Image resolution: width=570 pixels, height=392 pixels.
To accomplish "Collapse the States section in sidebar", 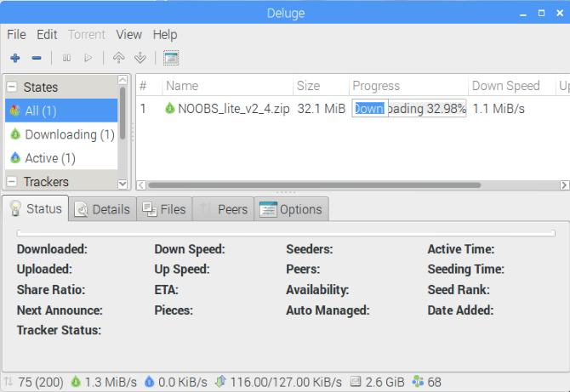I will (x=13, y=87).
